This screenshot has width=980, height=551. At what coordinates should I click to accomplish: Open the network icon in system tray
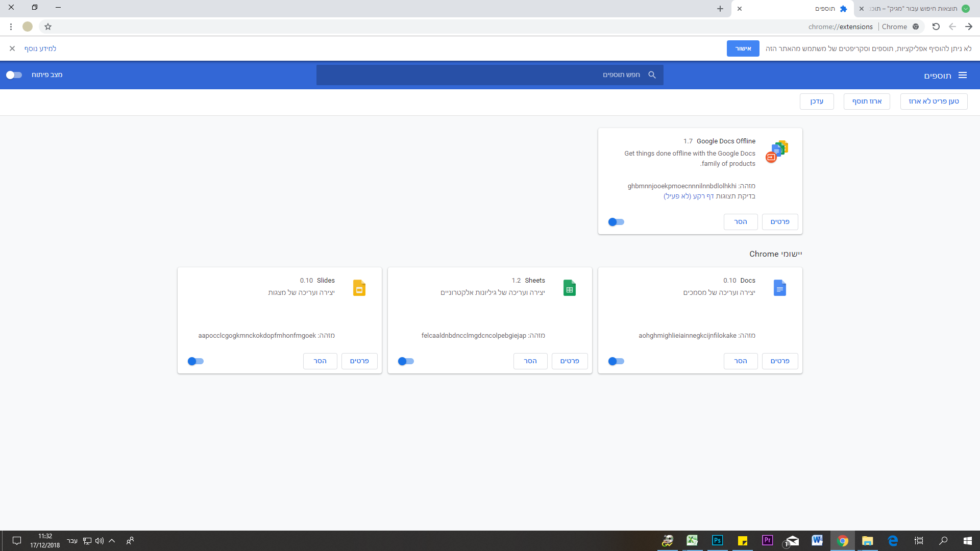87,541
